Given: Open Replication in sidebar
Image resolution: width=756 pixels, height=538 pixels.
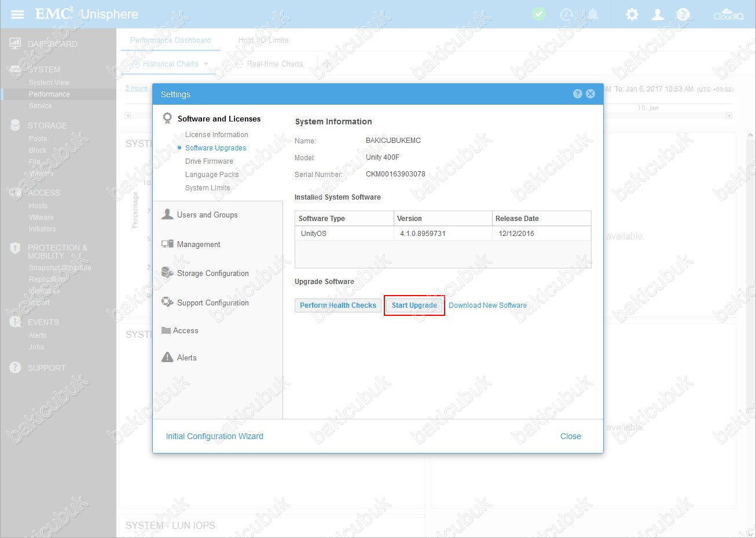Looking at the screenshot, I should click(x=47, y=279).
